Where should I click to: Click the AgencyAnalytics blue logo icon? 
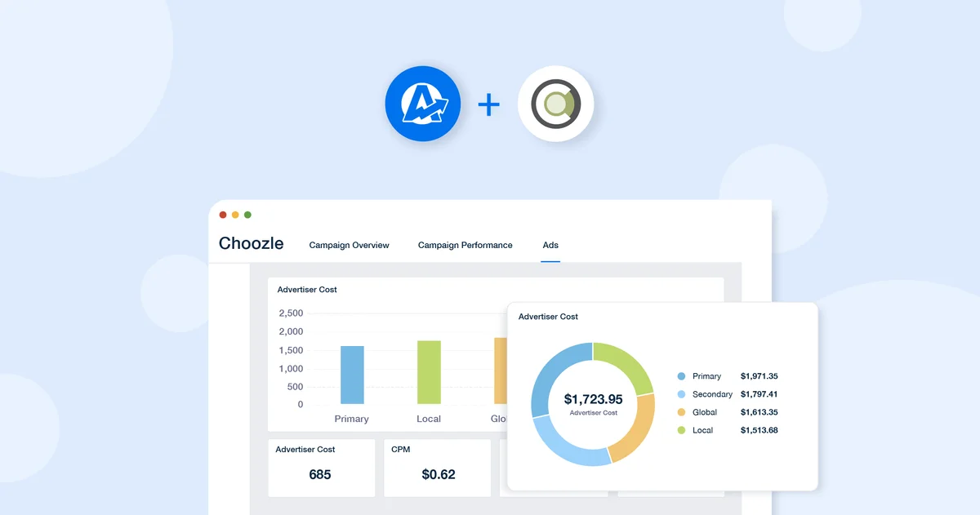(423, 104)
